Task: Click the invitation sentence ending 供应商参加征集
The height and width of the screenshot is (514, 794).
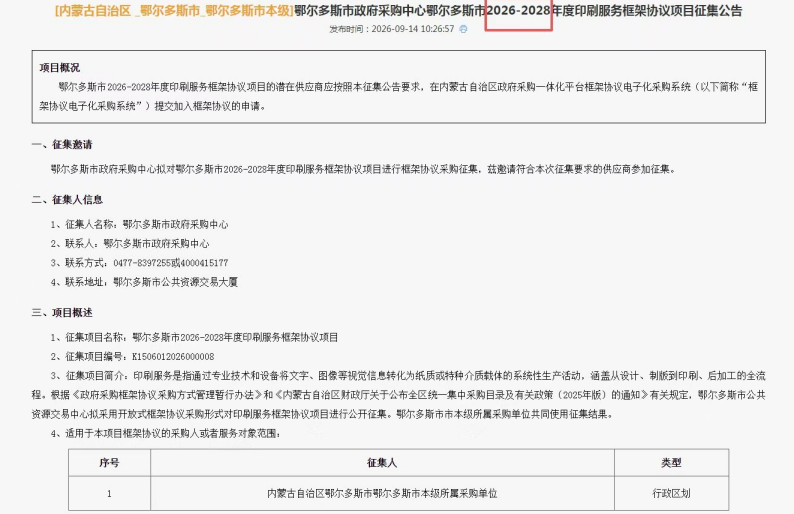Action: click(x=364, y=169)
